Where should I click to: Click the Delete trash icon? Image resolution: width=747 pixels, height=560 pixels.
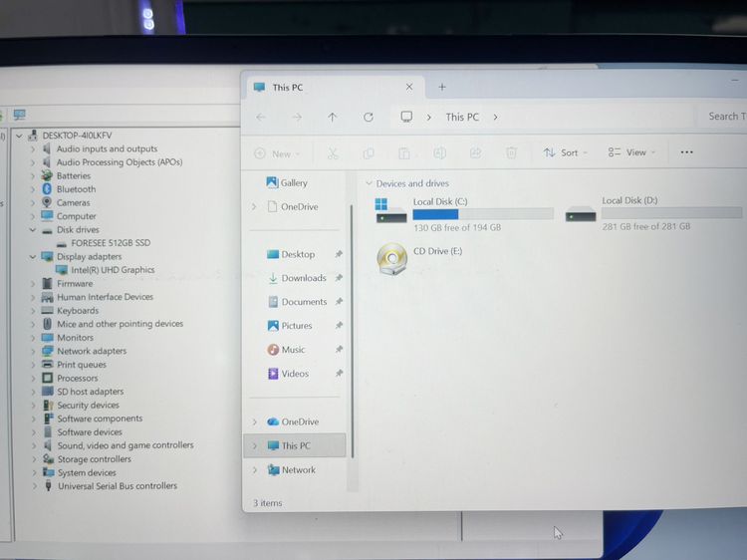511,153
